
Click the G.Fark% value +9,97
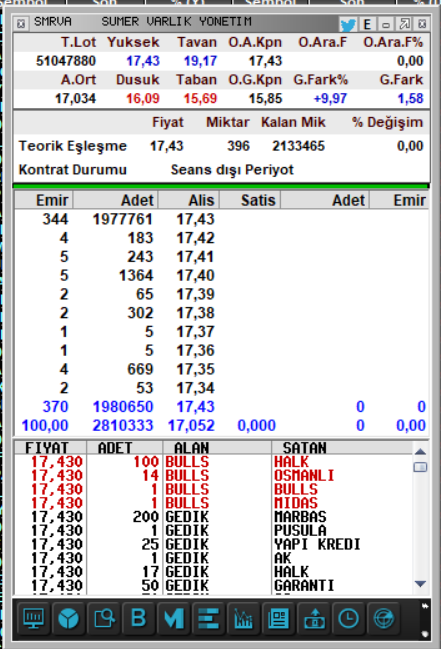click(x=330, y=99)
